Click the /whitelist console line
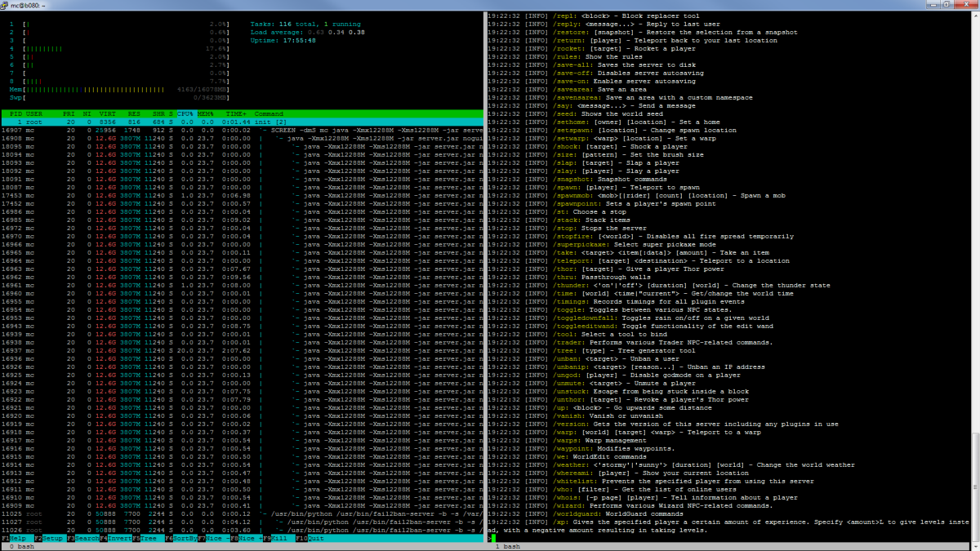This screenshot has height=551, width=980. 651,481
